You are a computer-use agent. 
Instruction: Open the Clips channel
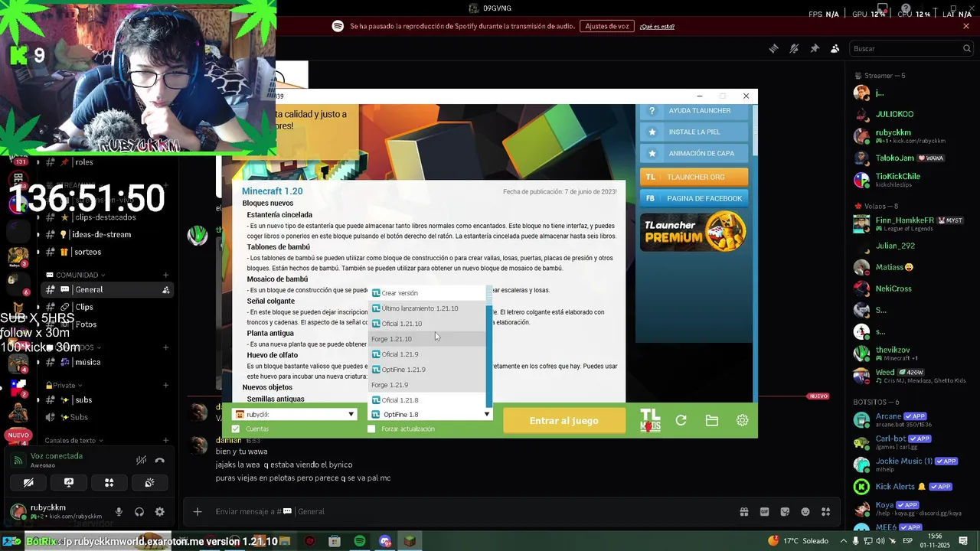click(108, 307)
